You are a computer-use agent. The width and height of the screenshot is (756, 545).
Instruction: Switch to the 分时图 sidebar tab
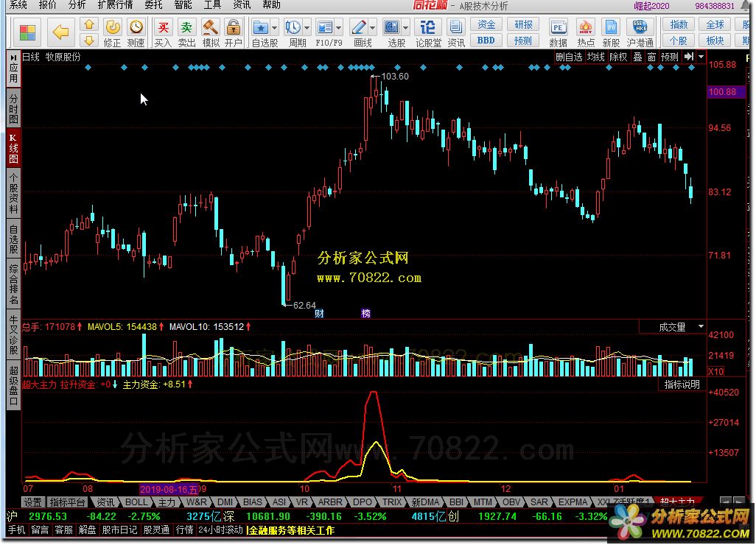tap(13, 107)
